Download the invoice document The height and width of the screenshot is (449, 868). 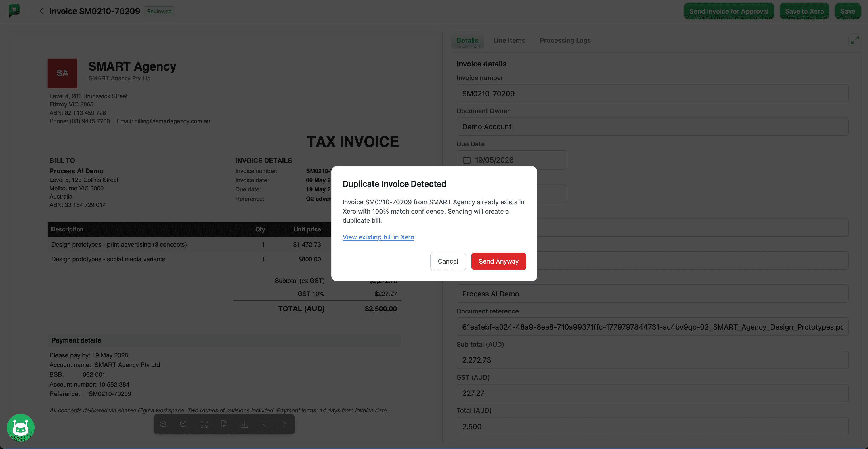[x=244, y=424]
